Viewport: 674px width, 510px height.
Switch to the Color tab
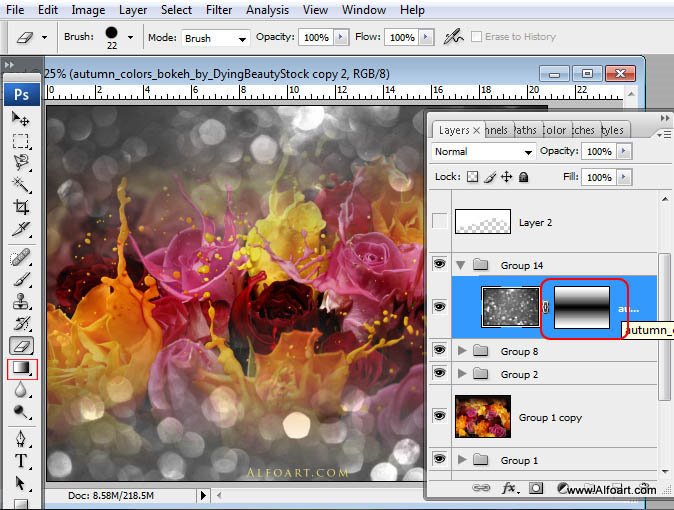click(555, 130)
